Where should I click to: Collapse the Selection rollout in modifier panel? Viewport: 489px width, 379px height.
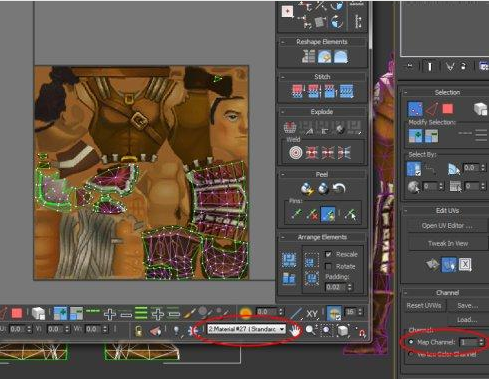coord(406,93)
